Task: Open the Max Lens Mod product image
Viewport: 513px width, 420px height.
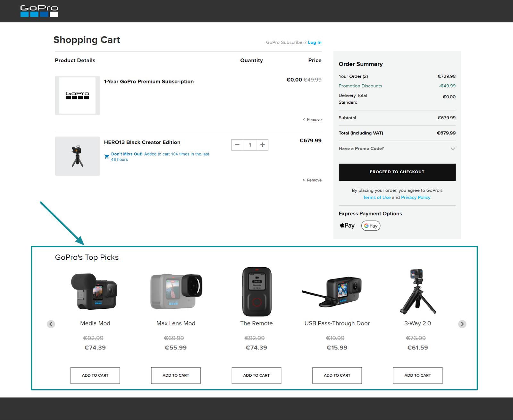Action: [x=176, y=291]
